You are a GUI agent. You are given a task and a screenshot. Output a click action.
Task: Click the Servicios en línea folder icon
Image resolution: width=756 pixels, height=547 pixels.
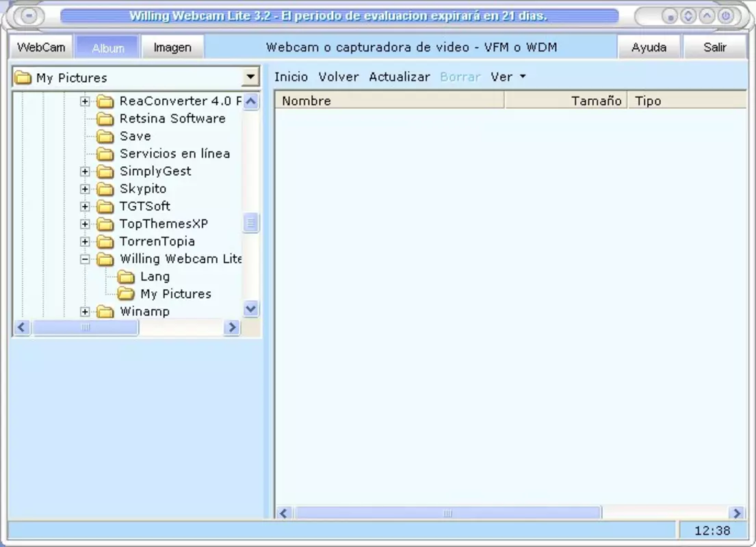(x=105, y=154)
